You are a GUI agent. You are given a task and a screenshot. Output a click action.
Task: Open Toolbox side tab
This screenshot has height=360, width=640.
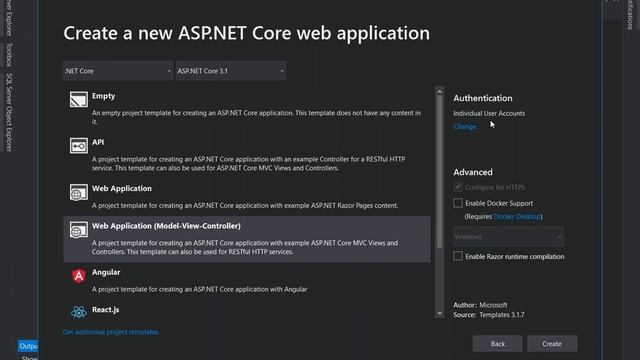[x=9, y=54]
